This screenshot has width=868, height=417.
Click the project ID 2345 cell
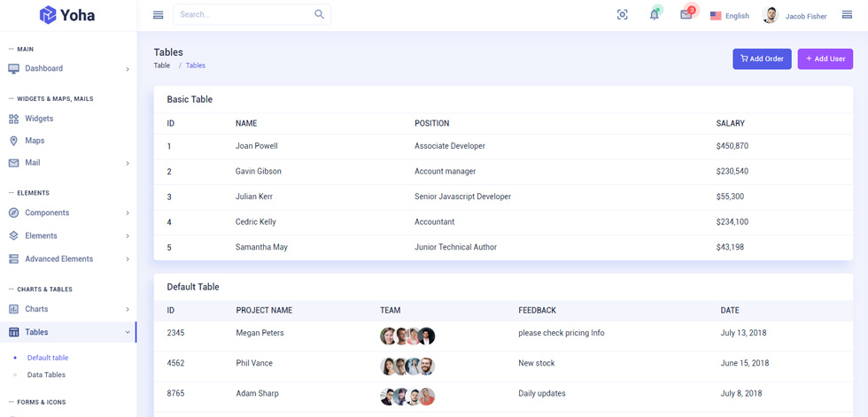[x=175, y=333]
